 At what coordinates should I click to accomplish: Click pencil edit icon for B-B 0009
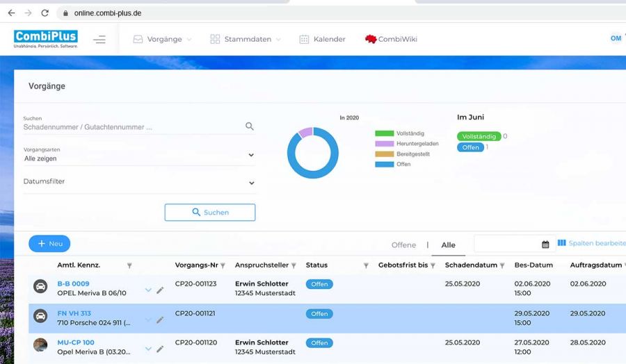click(x=160, y=290)
